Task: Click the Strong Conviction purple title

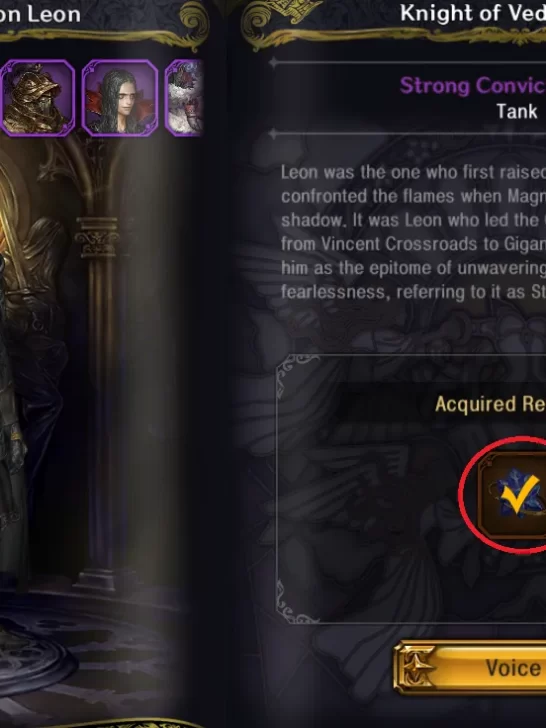Action: (x=473, y=86)
